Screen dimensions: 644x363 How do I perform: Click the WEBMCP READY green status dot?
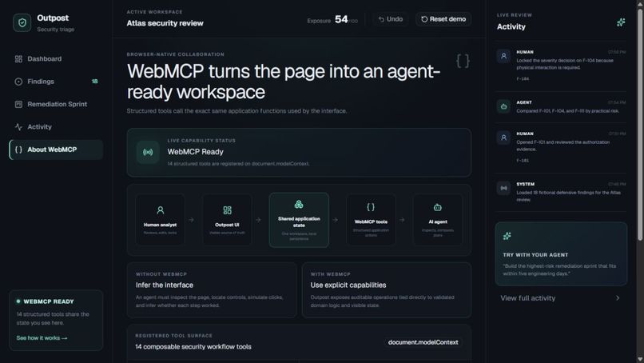18,301
